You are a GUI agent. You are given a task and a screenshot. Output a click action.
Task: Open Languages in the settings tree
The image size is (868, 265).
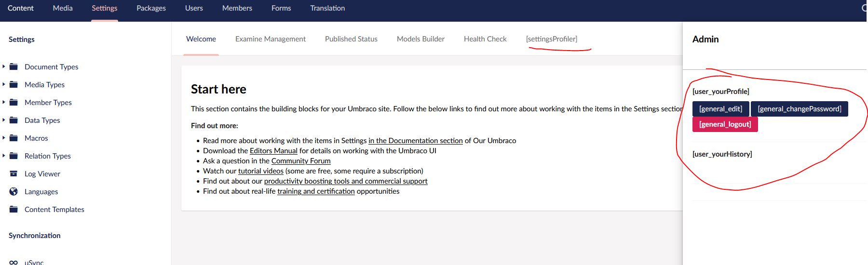pos(41,192)
